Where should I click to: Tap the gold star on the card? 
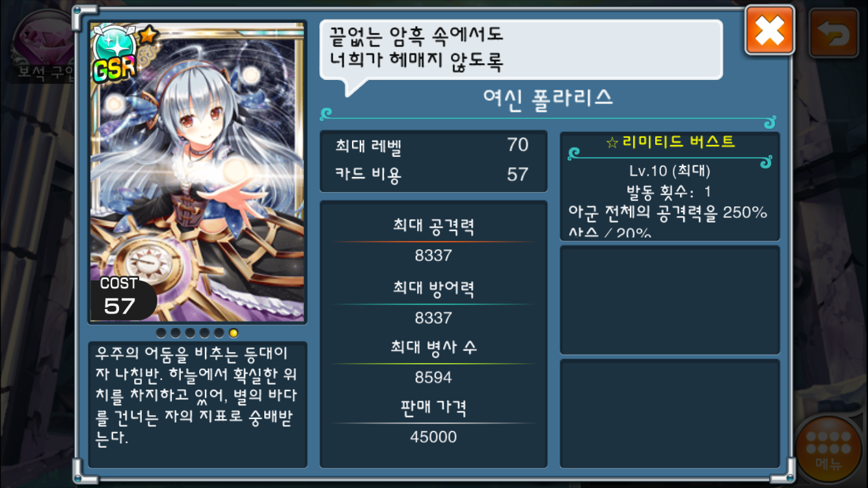tap(147, 34)
